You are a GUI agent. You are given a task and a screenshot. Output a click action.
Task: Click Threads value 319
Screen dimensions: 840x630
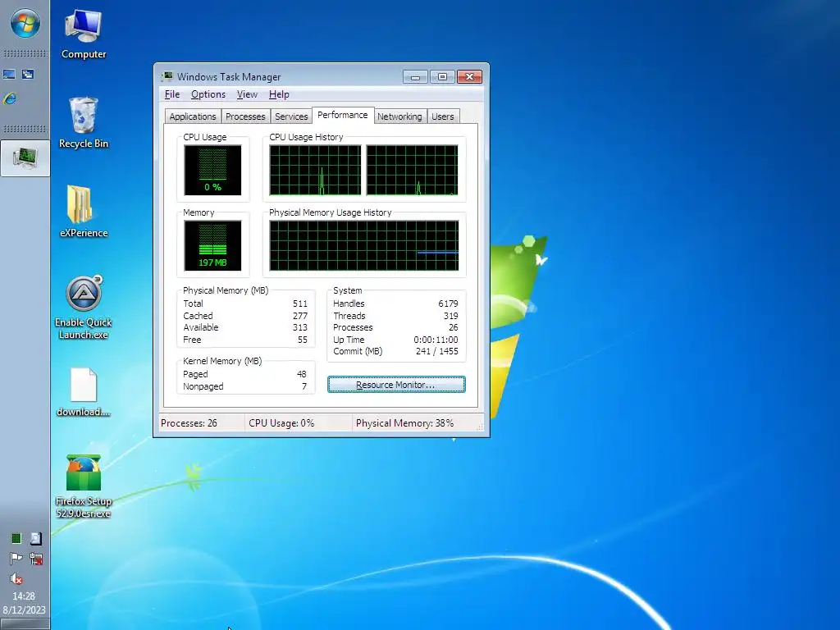pos(451,316)
